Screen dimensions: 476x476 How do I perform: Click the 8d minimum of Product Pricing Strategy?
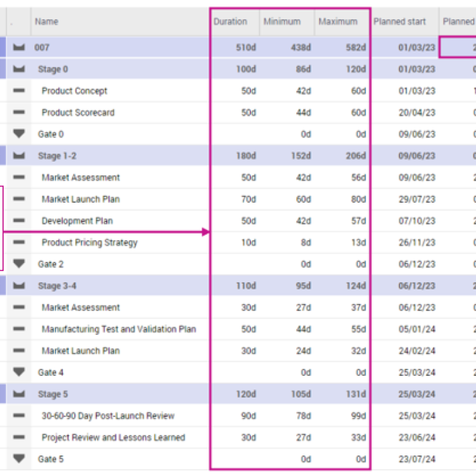coord(306,243)
